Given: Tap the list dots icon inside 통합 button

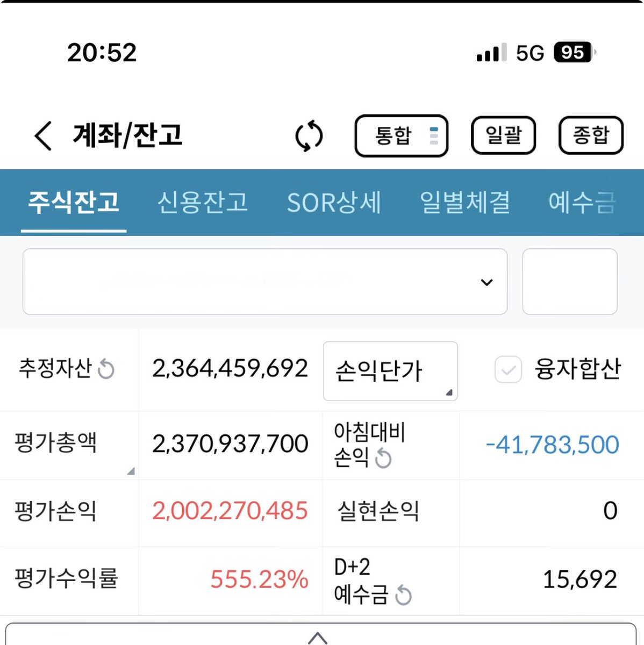Looking at the screenshot, I should (x=433, y=135).
